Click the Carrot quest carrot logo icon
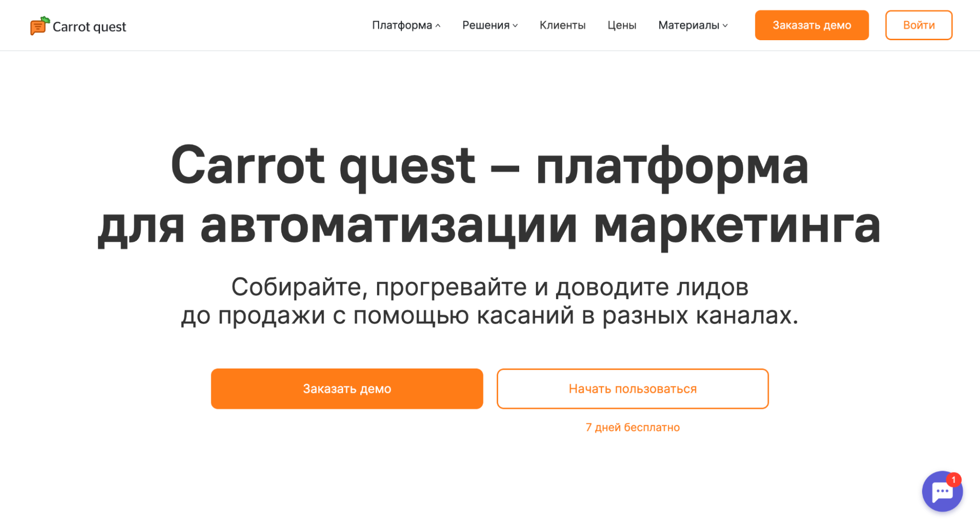The height and width of the screenshot is (529, 980). click(40, 26)
